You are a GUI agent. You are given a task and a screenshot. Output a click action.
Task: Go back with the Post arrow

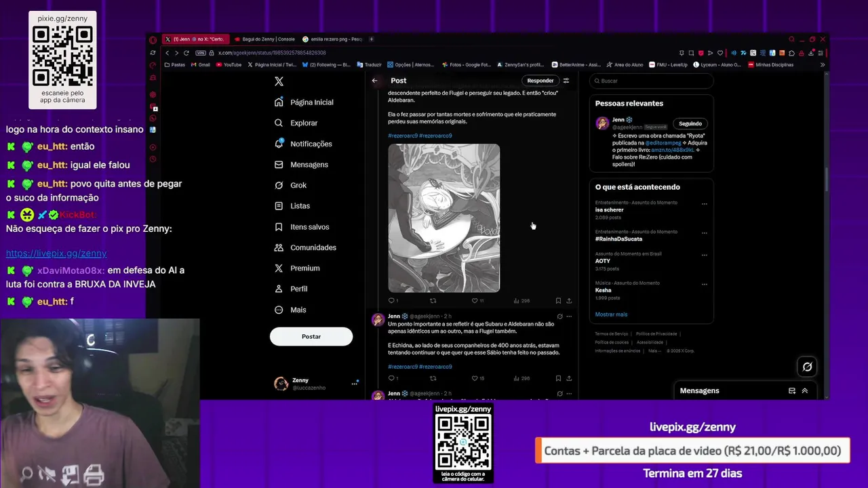(x=374, y=81)
